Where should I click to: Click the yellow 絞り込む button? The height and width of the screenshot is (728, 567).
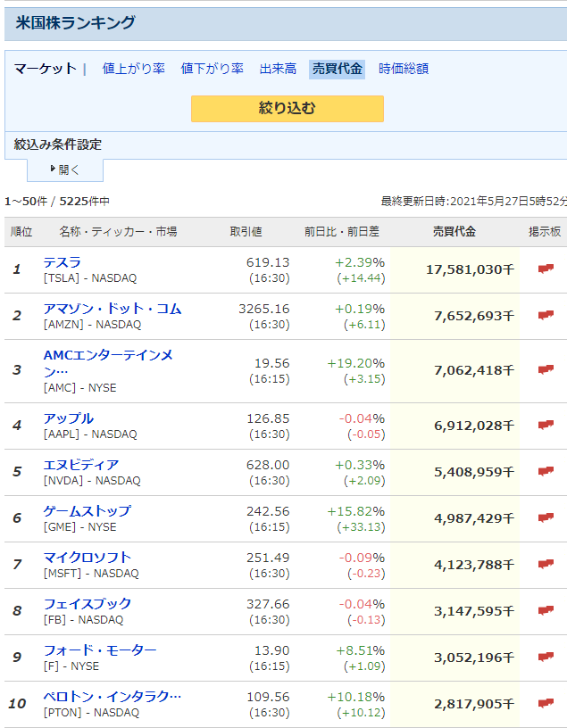click(x=288, y=109)
